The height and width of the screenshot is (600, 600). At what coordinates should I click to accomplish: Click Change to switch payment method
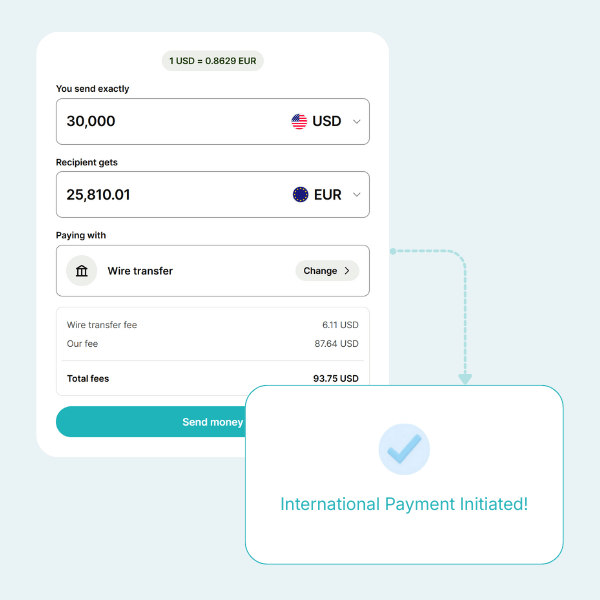(x=321, y=271)
